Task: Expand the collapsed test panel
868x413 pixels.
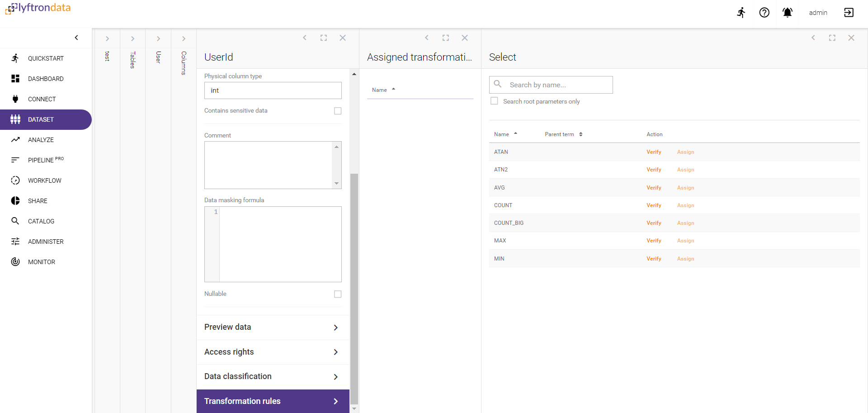Action: pos(107,39)
